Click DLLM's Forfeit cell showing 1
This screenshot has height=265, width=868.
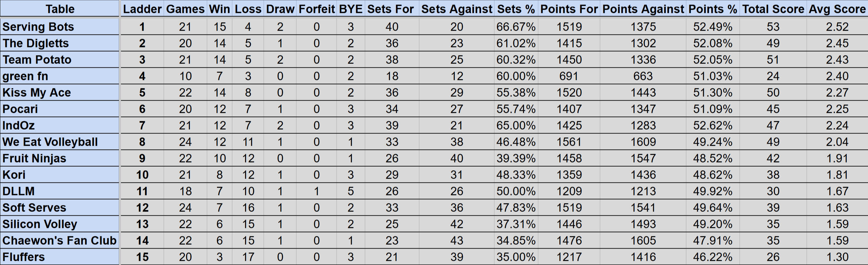click(x=316, y=191)
